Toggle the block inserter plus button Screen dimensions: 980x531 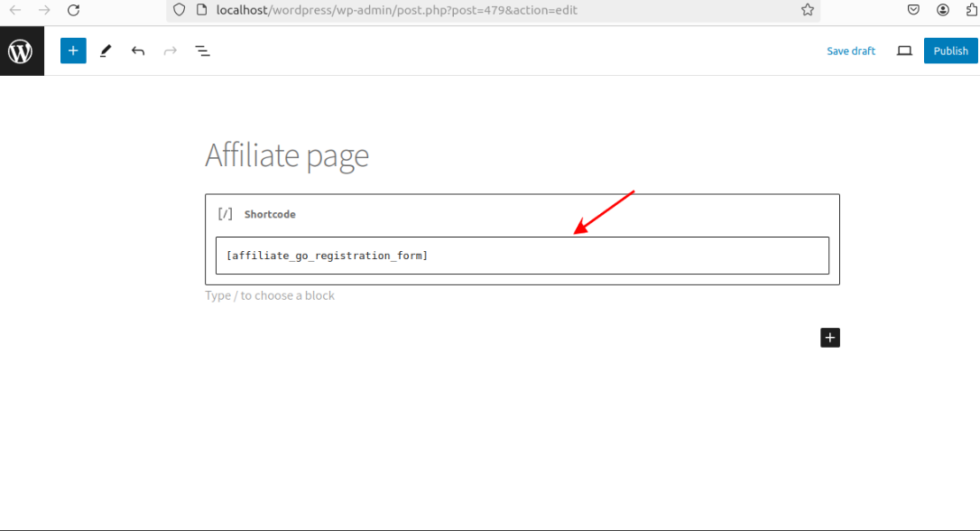click(73, 51)
